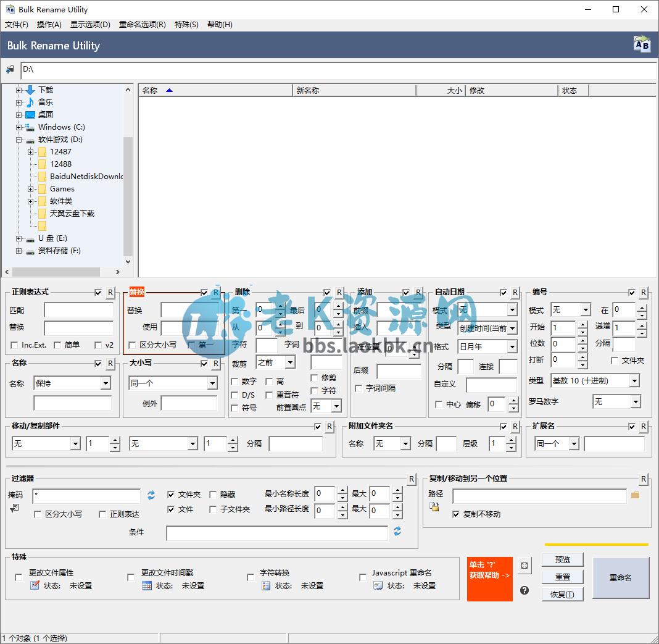
Task: Click the AB logo icon in the header
Action: point(642,44)
